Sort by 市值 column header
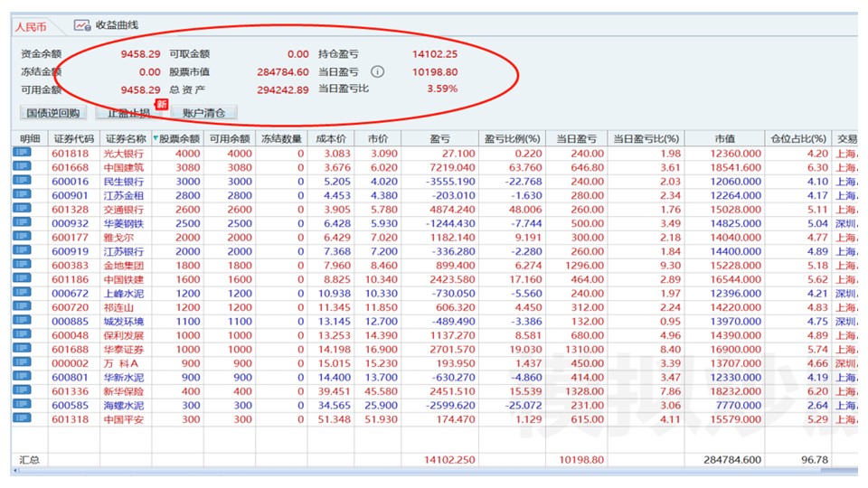The image size is (868, 488). point(724,138)
